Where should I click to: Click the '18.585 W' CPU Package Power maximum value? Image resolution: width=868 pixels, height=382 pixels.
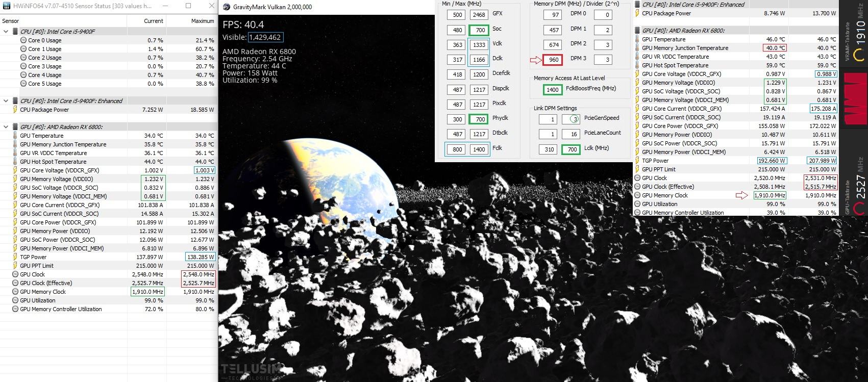203,110
